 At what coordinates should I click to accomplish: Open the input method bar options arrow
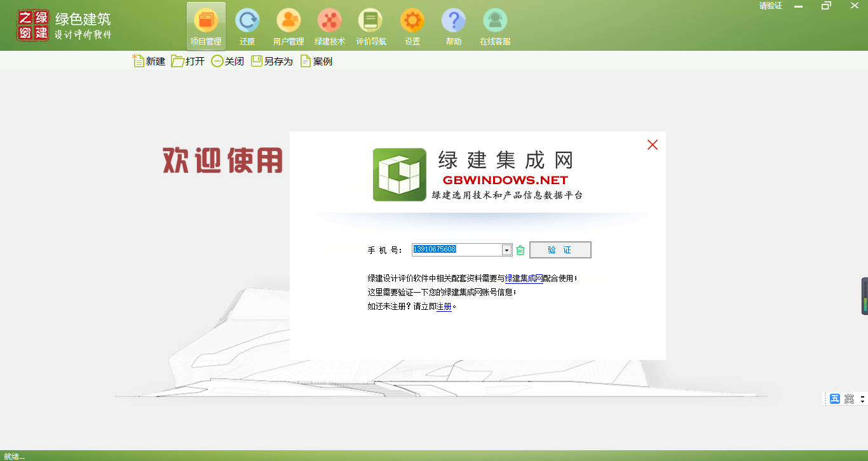click(862, 399)
